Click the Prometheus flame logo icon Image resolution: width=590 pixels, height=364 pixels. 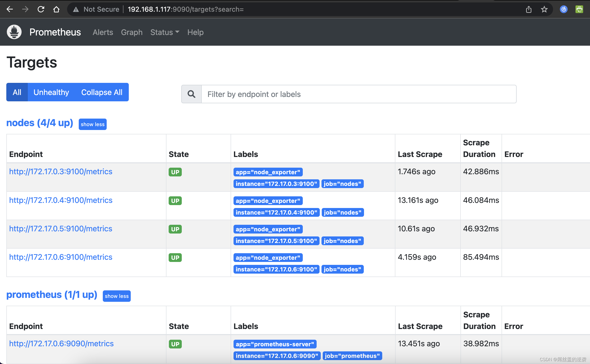coord(14,32)
